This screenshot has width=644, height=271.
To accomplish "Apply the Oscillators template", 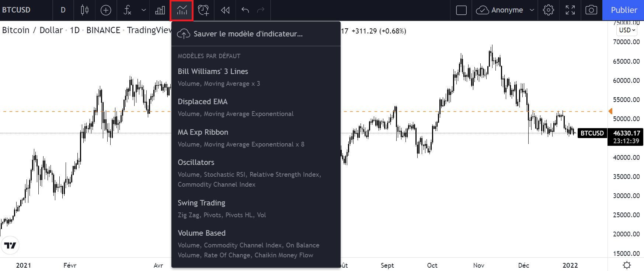I will pos(256,173).
